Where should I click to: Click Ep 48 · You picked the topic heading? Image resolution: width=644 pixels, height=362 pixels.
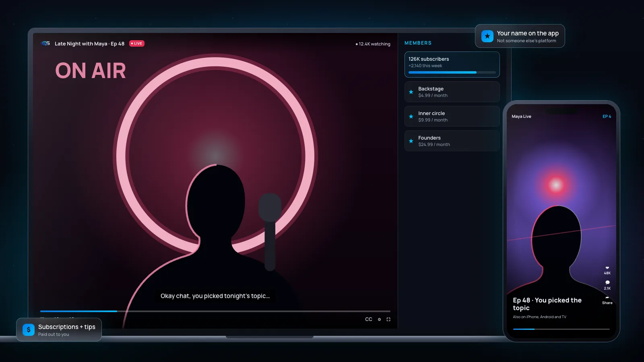547,304
